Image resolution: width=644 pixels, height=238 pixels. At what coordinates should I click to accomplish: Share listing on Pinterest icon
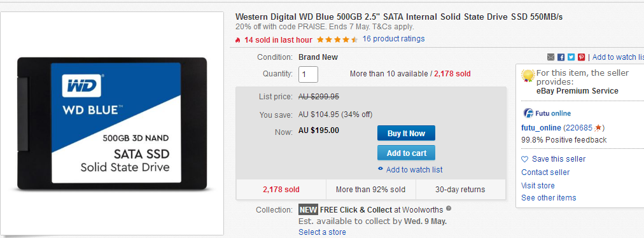point(581,57)
